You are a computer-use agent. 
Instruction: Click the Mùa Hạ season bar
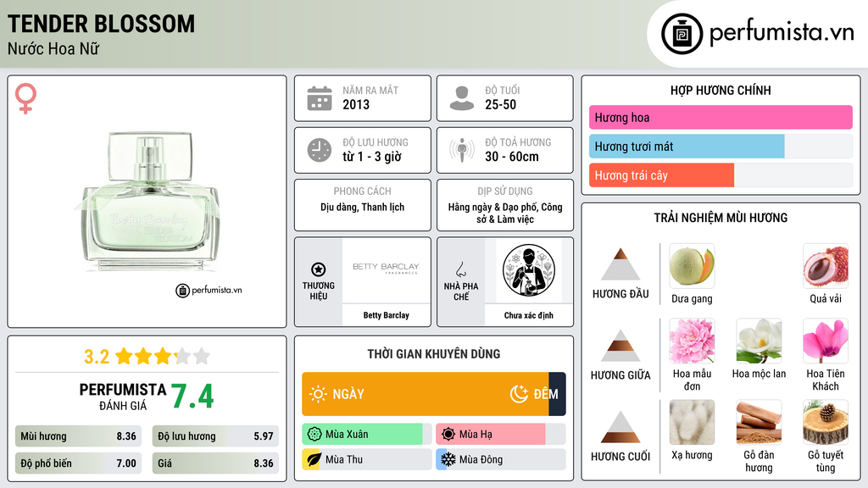tap(501, 435)
